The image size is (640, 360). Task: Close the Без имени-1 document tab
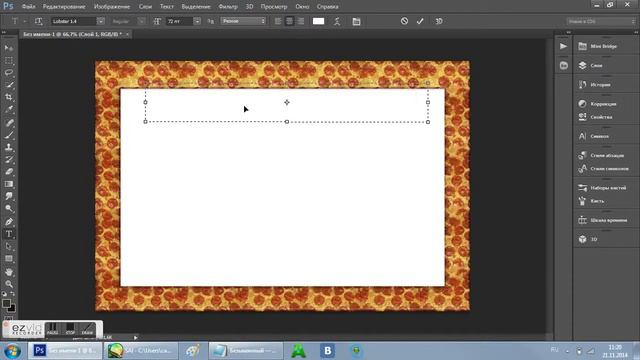[x=127, y=34]
